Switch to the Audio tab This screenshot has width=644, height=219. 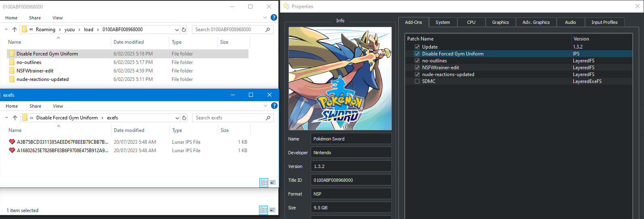pyautogui.click(x=570, y=22)
